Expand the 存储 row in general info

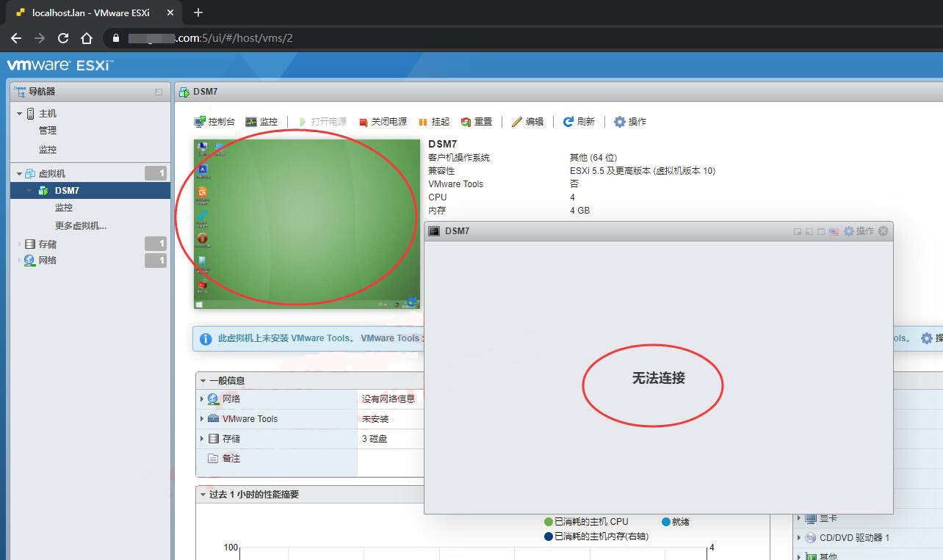pos(202,439)
